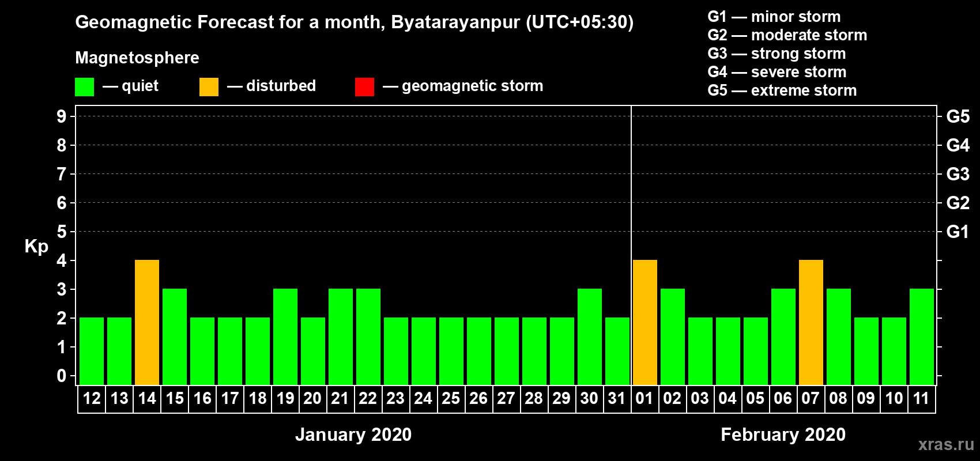This screenshot has width=980, height=461.
Task: Click date label 23 on the axis
Action: (x=396, y=398)
